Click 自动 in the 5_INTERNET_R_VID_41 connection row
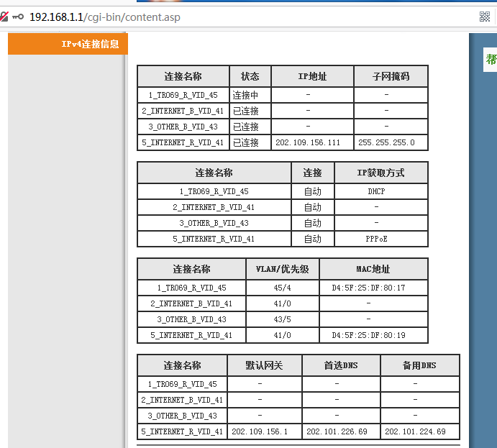 (x=313, y=239)
